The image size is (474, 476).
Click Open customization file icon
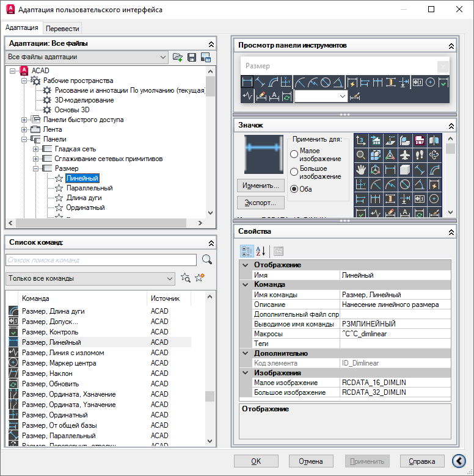coord(178,57)
